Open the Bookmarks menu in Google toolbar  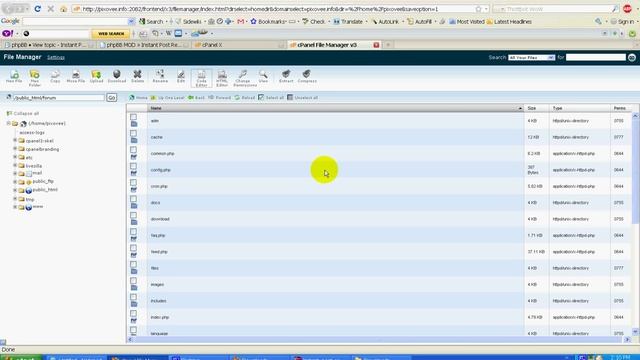pos(268,21)
